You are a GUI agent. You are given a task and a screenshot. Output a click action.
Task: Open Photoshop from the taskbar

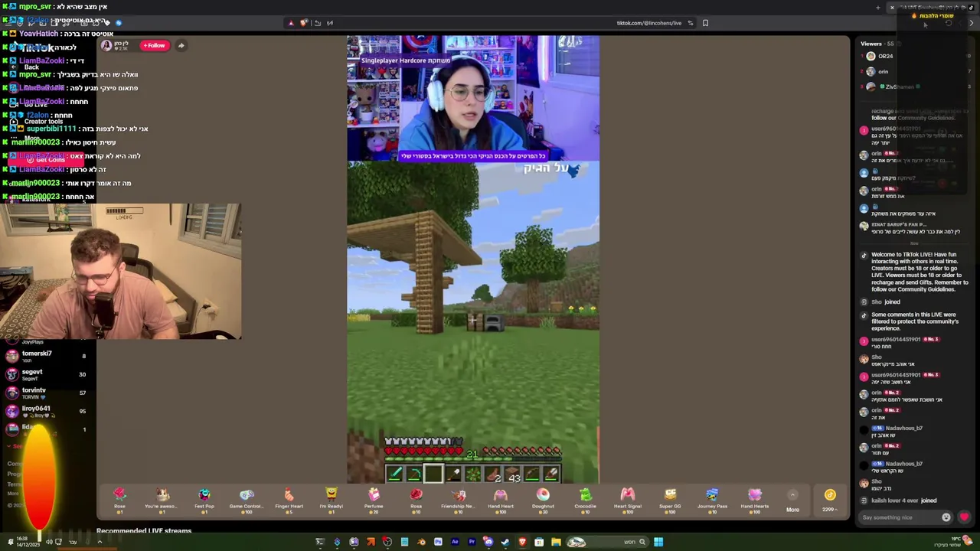click(x=438, y=542)
